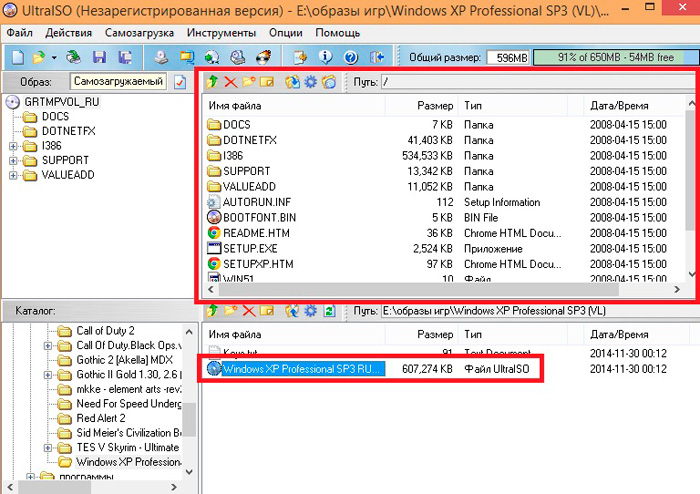Click the New Folder icon in image pane
The width and height of the screenshot is (700, 494).
[x=249, y=82]
